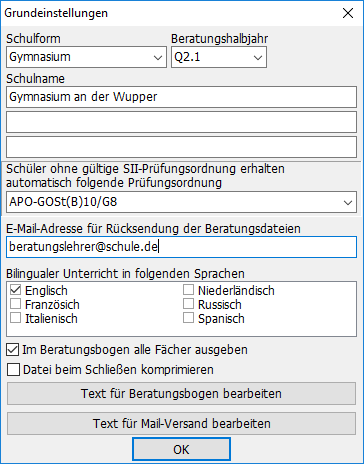Enable the Französich checkbox

(15, 304)
